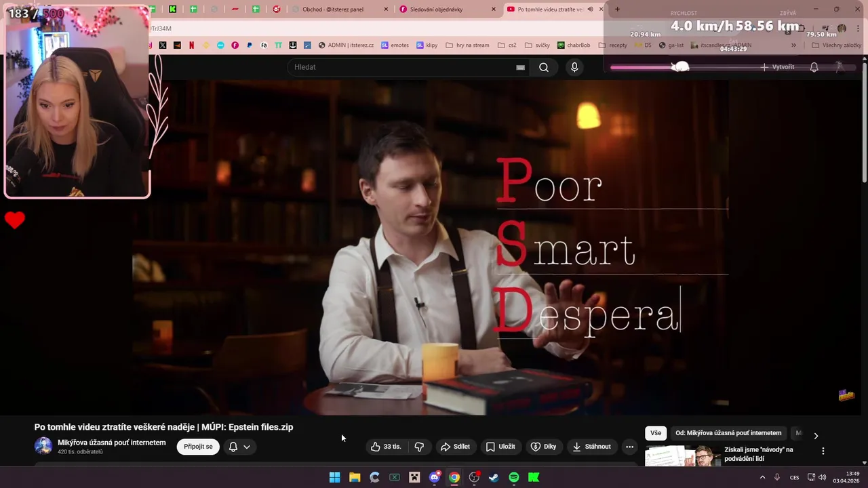Open 'svíčky' bookmarks folder

click(537, 45)
